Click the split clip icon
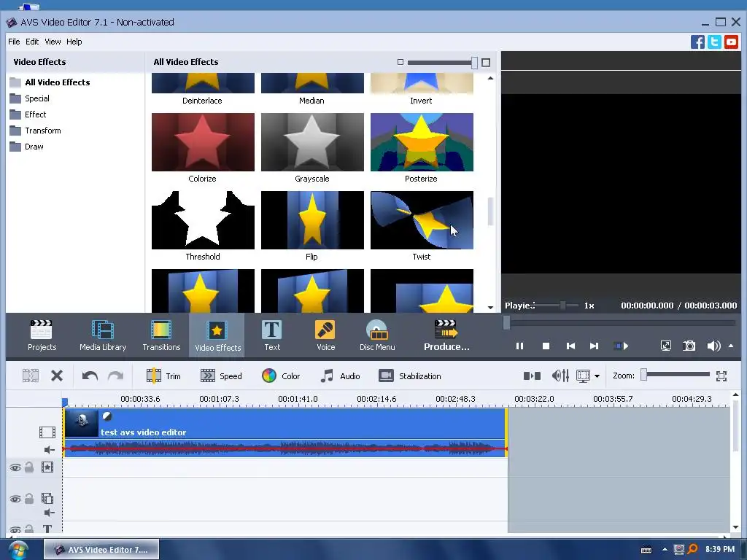Screen dimensions: 747x560 [31, 376]
